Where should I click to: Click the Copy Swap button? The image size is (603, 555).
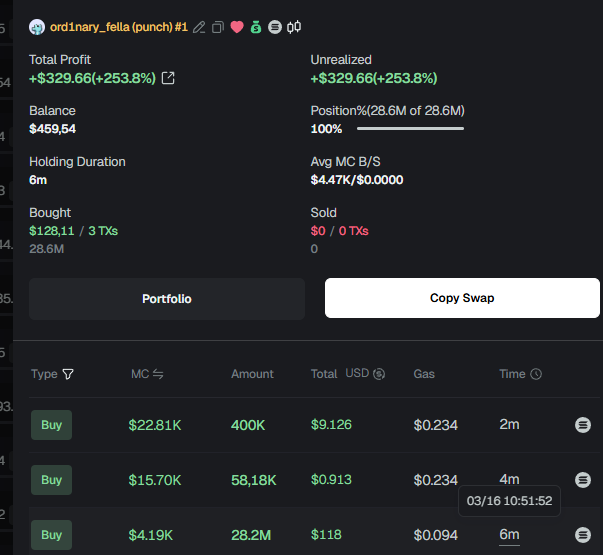[462, 298]
